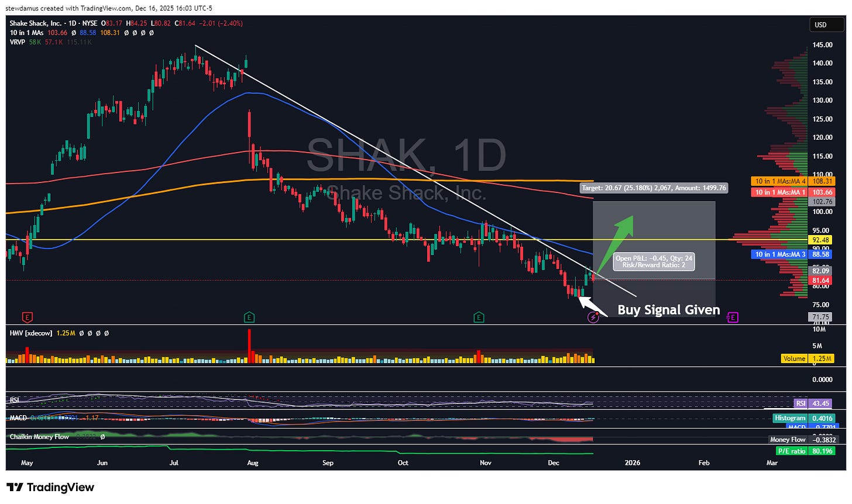Click the yellow 92.48 price label
Viewport: 852px width, 504px height.
coord(821,240)
